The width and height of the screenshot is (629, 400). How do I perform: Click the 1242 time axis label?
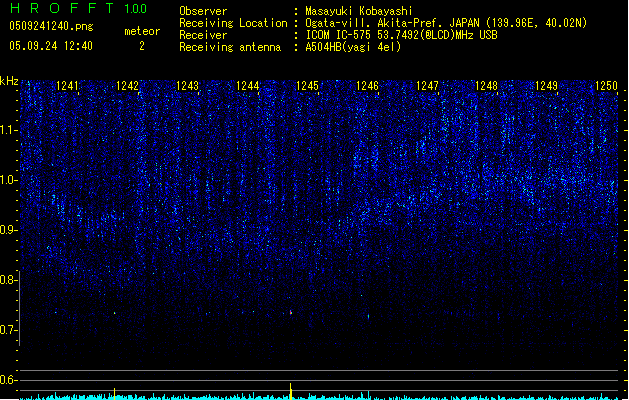[x=128, y=86]
